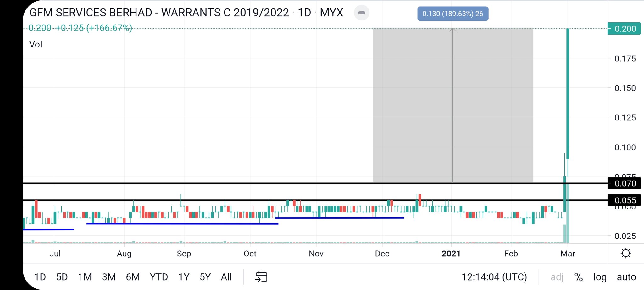Click the 1D interval in chart title
The height and width of the screenshot is (290, 644).
(304, 13)
